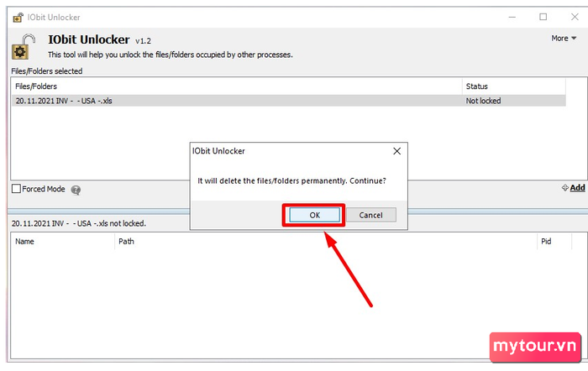Cancel the permanent delete dialog
588x371 pixels.
tap(371, 215)
